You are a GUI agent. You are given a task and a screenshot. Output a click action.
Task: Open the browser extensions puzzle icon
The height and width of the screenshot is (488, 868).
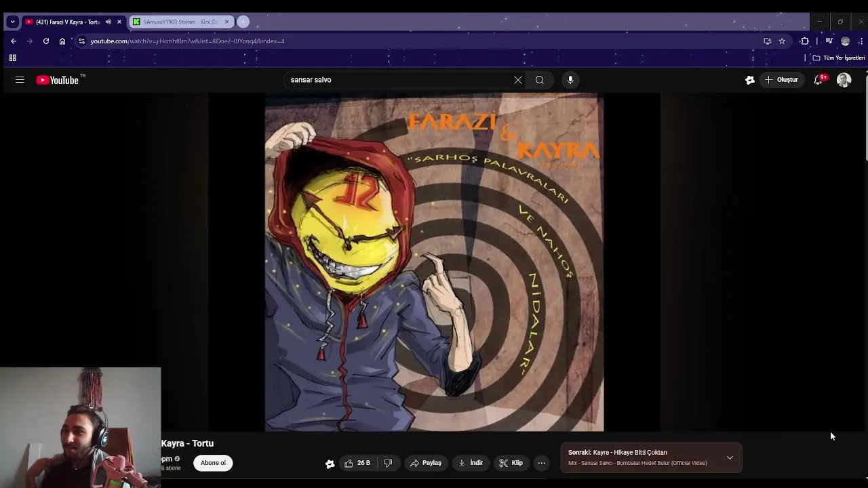805,41
